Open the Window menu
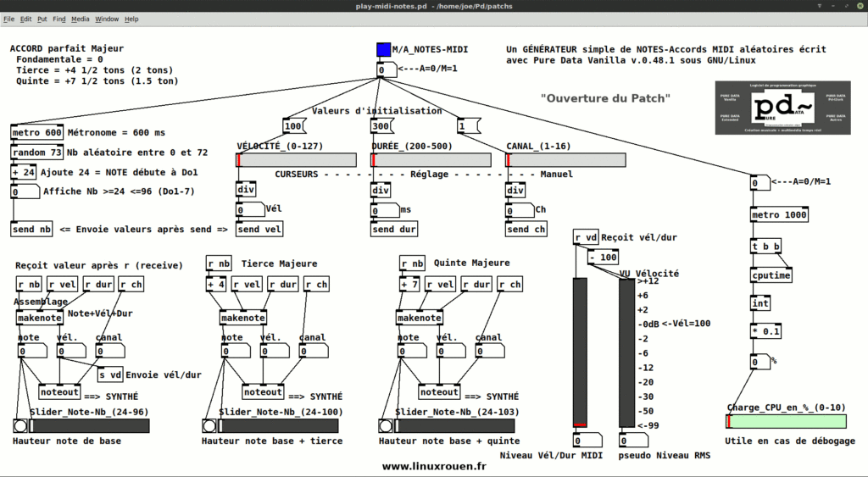 (x=107, y=19)
